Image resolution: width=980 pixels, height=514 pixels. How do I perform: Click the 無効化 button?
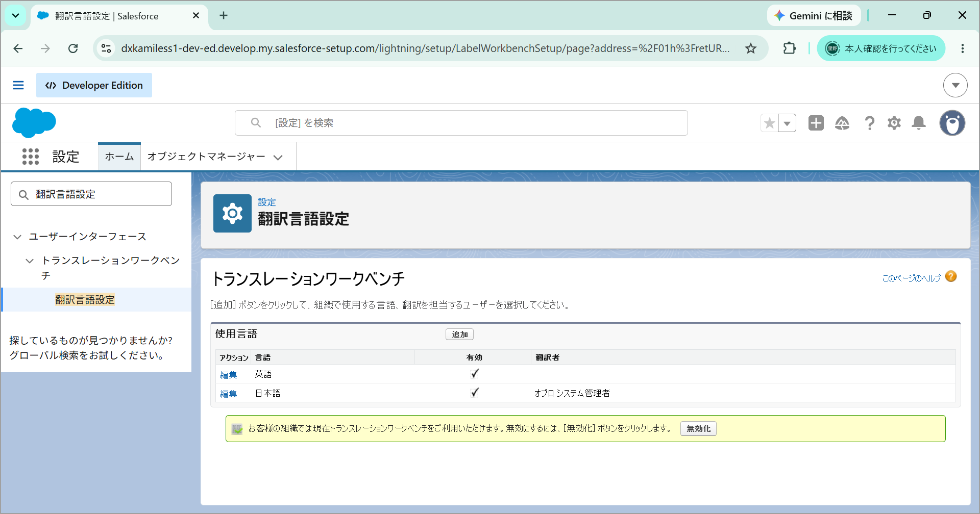click(698, 429)
